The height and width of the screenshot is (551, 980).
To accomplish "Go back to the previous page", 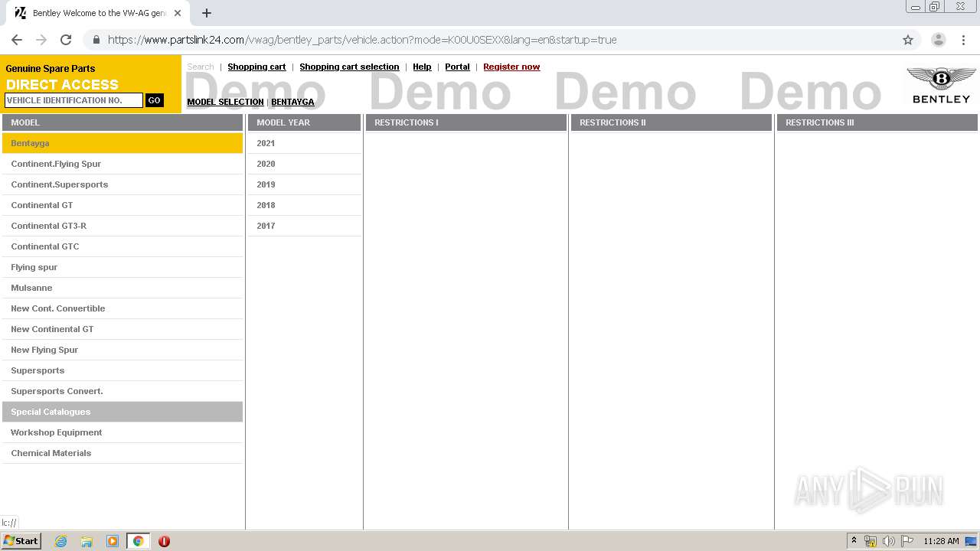I will point(17,40).
